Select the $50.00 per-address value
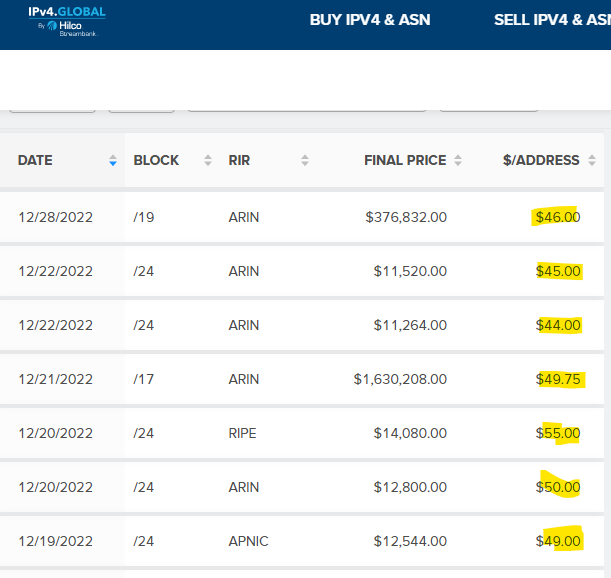The image size is (611, 578). coord(558,487)
